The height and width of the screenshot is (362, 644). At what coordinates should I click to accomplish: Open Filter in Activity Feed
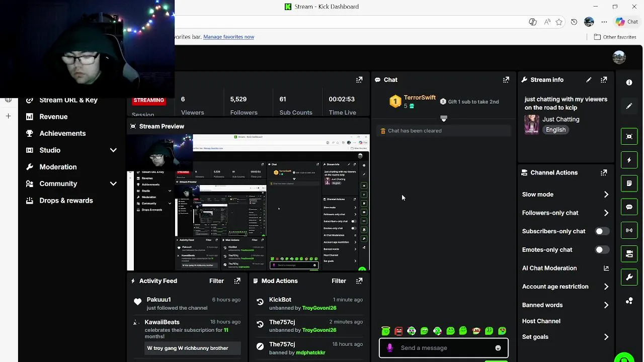click(216, 281)
